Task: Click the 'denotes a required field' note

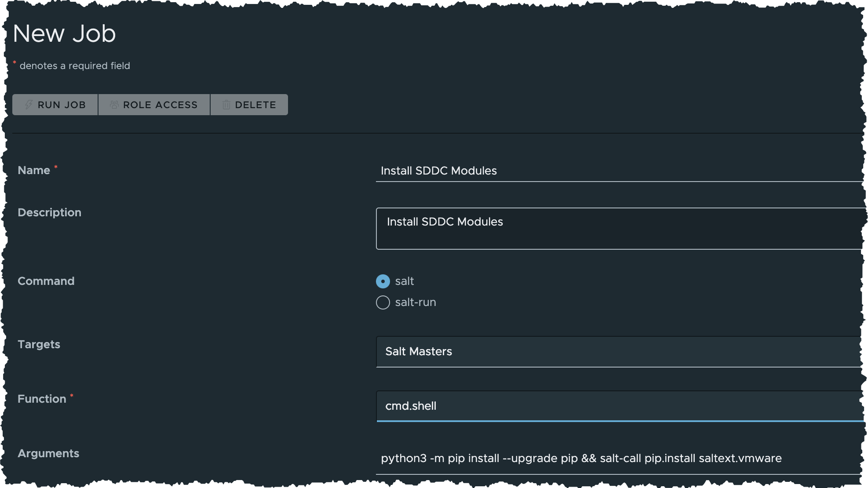Action: (75, 66)
